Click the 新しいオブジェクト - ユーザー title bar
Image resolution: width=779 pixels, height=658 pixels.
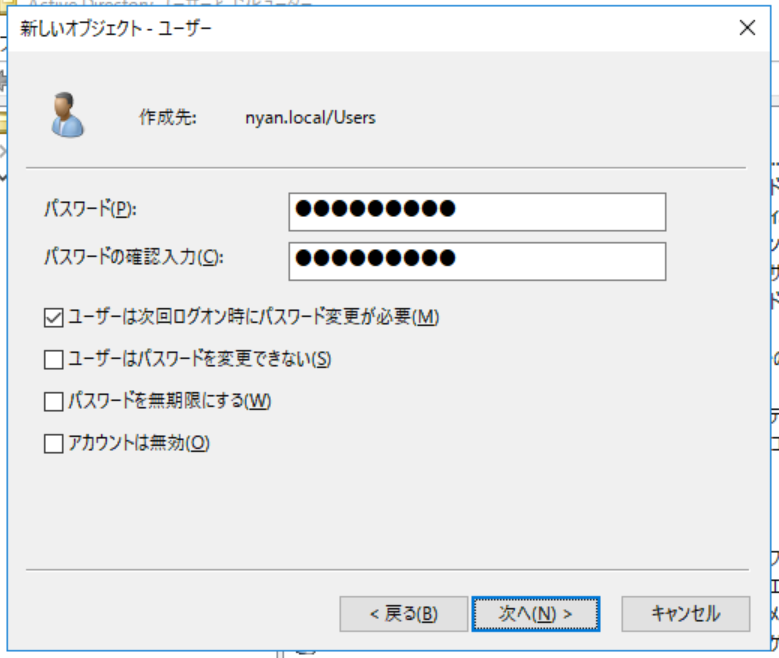coord(300,28)
